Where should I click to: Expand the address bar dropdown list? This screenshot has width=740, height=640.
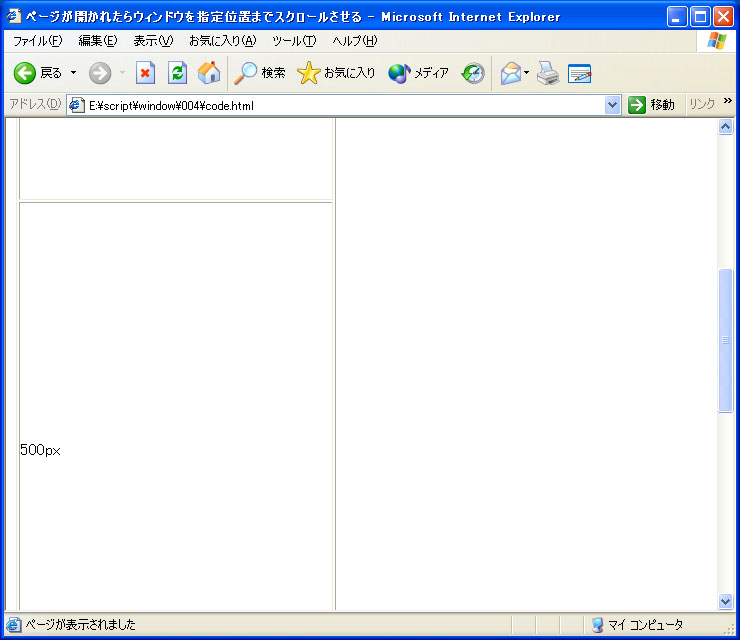coord(612,105)
